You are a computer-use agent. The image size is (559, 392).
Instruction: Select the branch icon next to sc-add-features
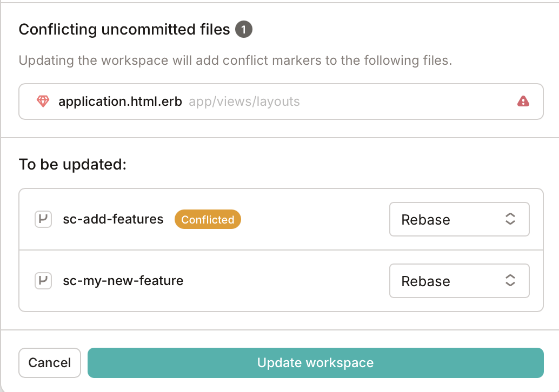(x=43, y=219)
